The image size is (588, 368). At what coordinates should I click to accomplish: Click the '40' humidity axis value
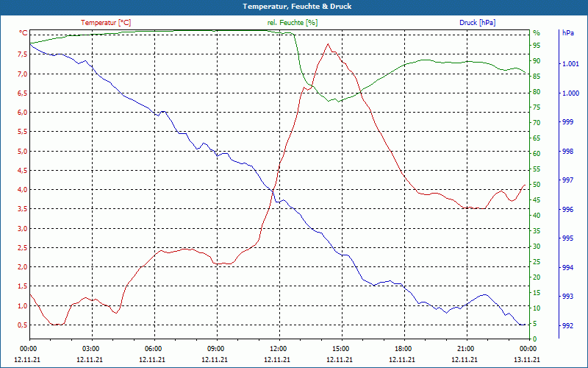tap(537, 216)
